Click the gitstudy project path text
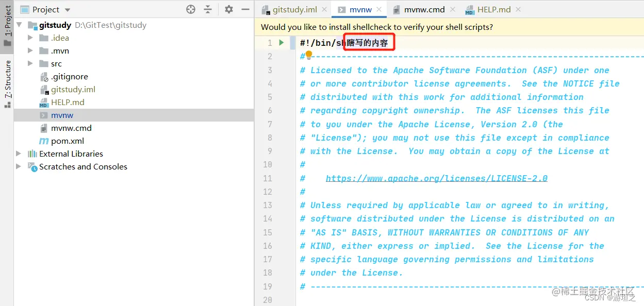Screen dimensions: 644x306 coord(111,25)
